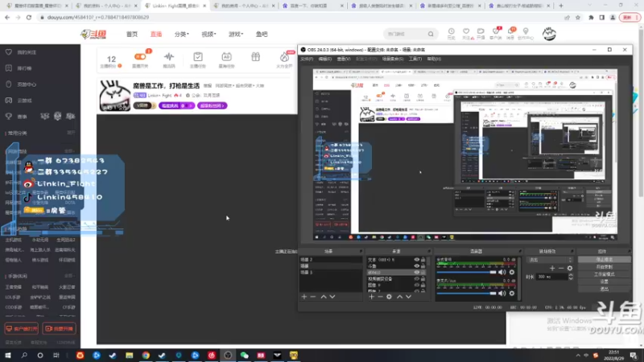Toggle visibility of video capture device source
The width and height of the screenshot is (644, 362).
click(x=417, y=278)
